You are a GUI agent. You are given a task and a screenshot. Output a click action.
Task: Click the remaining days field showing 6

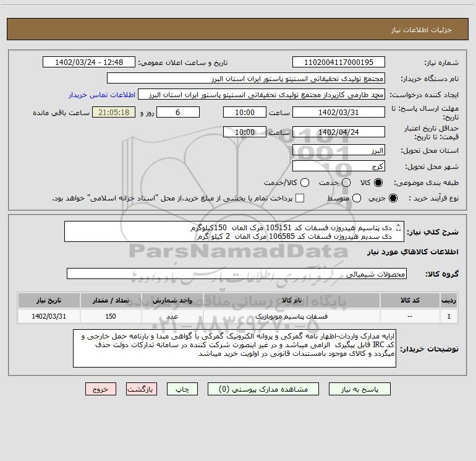coord(178,112)
